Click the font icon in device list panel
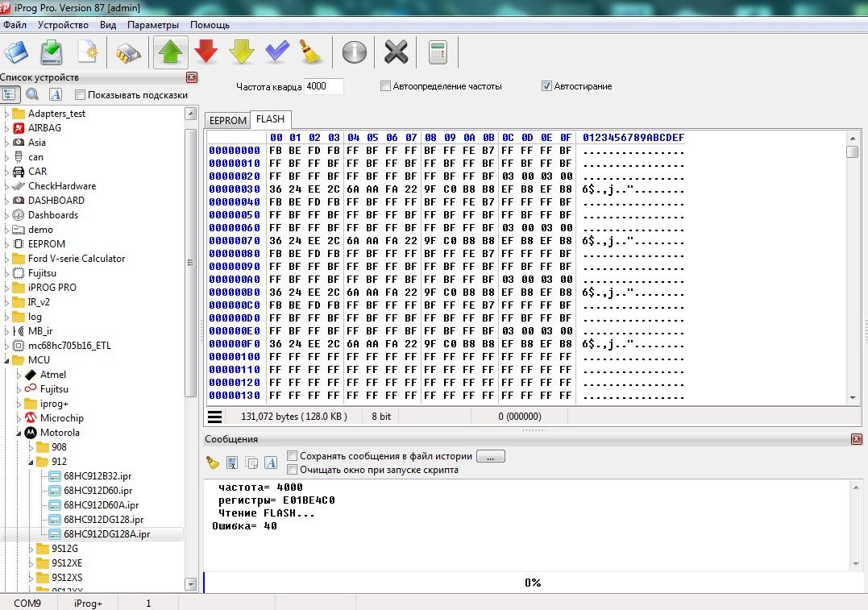Screen dimensions: 868x610 [x=56, y=94]
